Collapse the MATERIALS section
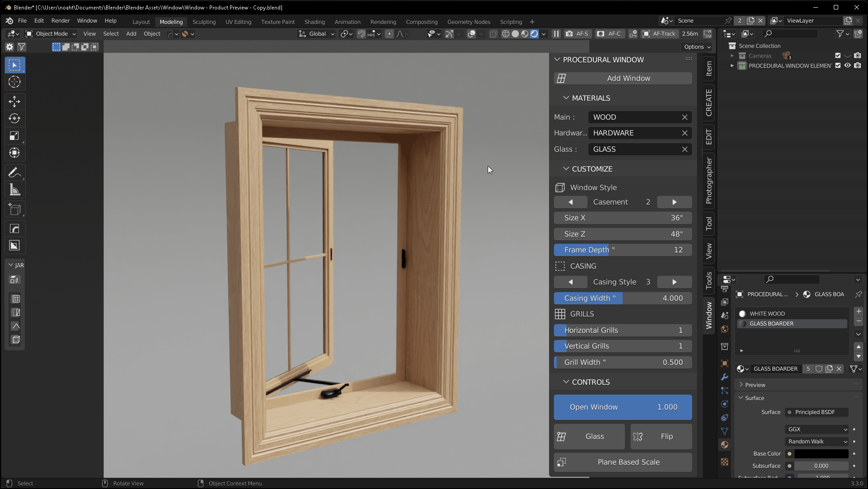This screenshot has height=489, width=868. [x=566, y=98]
